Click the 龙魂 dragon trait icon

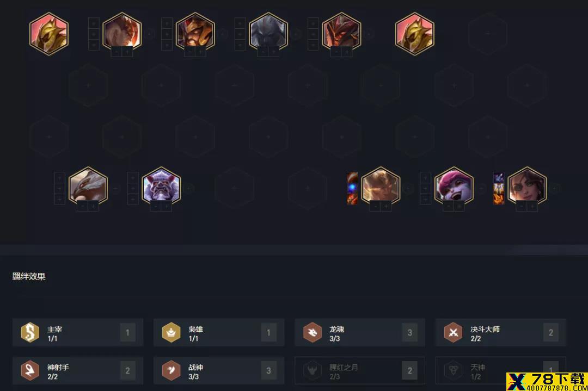[x=313, y=332]
